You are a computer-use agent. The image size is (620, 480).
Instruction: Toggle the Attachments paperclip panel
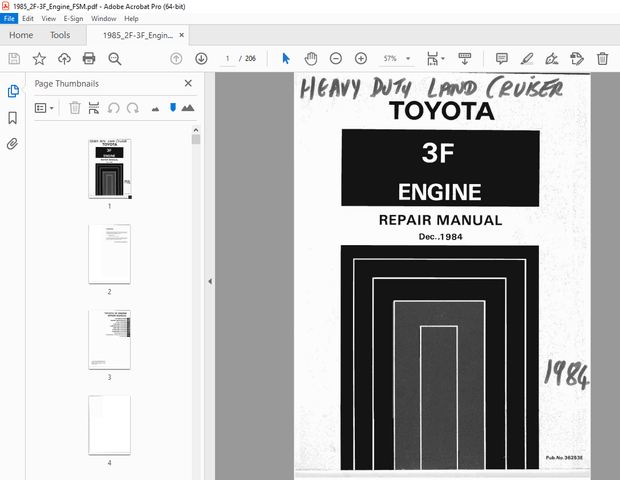13,143
